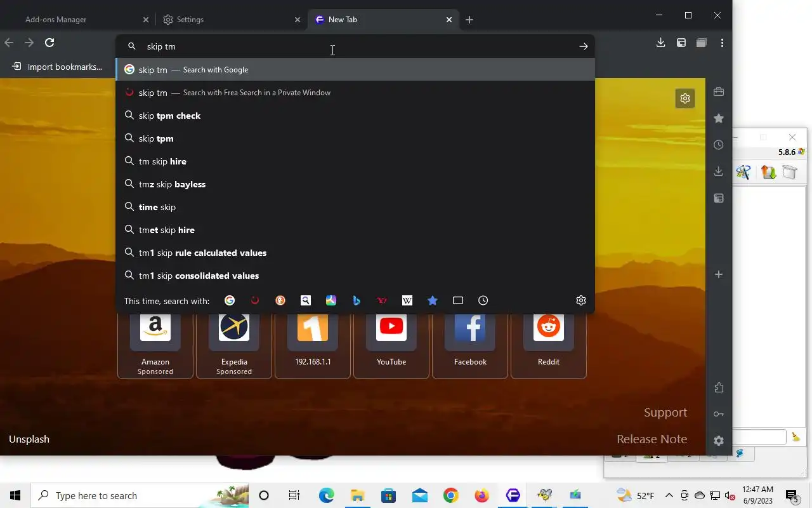The width and height of the screenshot is (812, 508).
Task: Search this time with Wikipedia icon
Action: (x=407, y=300)
